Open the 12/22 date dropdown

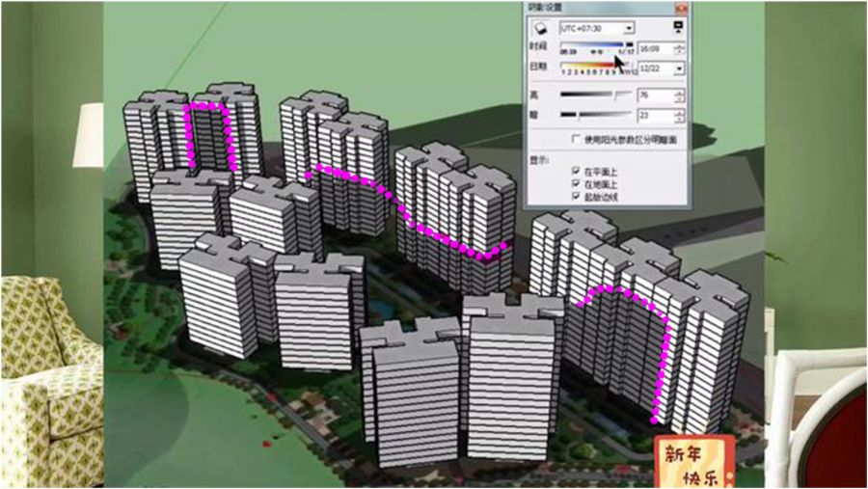662,68
